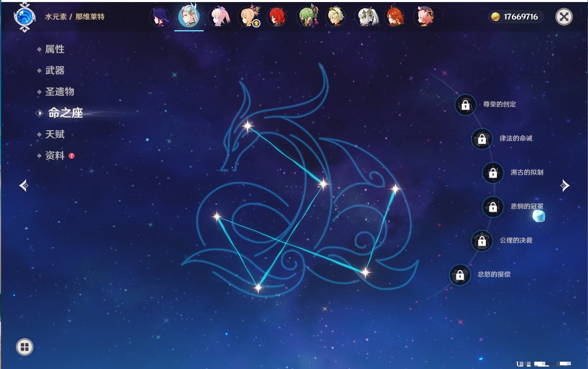
Task: Select the pink-haired Kokomi avatar
Action: click(219, 17)
